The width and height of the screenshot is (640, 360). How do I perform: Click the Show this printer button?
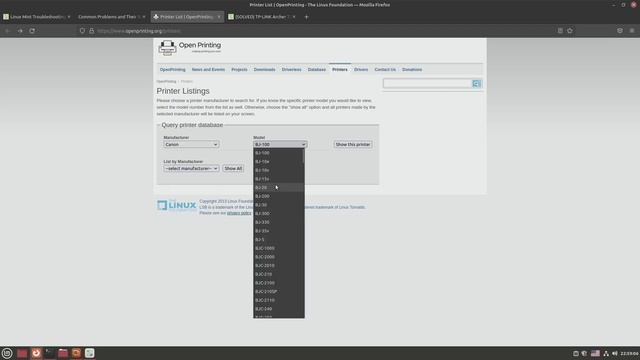pos(353,144)
